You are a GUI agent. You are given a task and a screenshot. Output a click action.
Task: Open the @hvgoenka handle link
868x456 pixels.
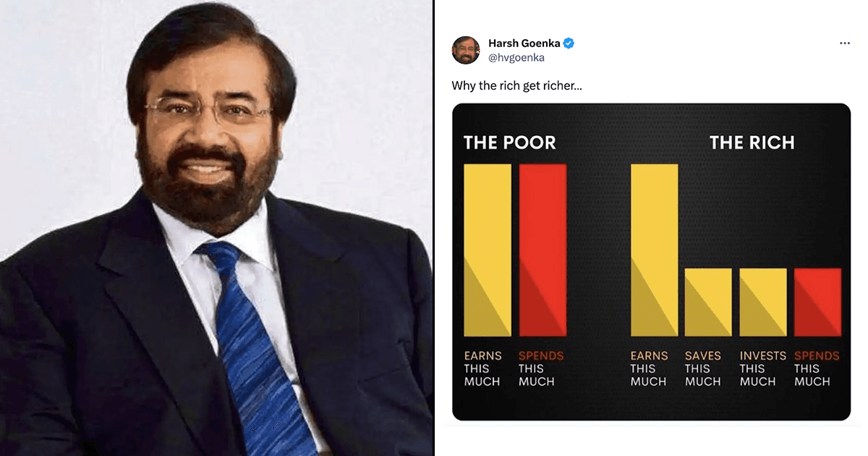[516, 57]
